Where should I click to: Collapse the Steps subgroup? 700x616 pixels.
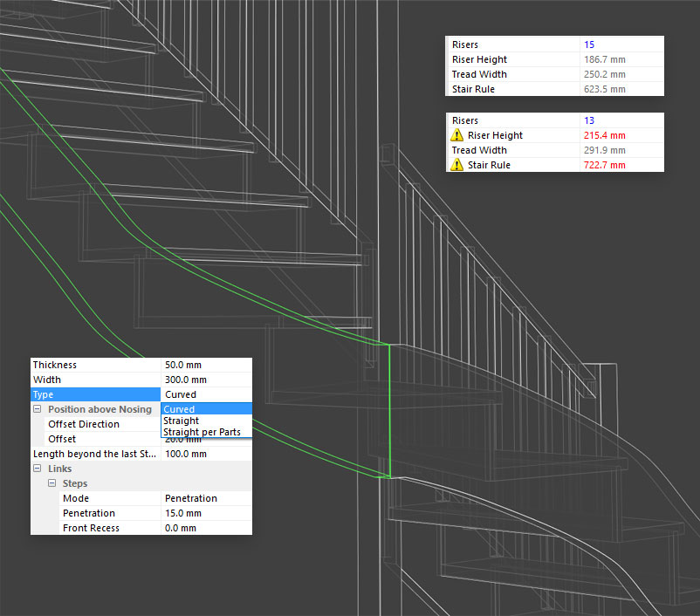[x=52, y=483]
